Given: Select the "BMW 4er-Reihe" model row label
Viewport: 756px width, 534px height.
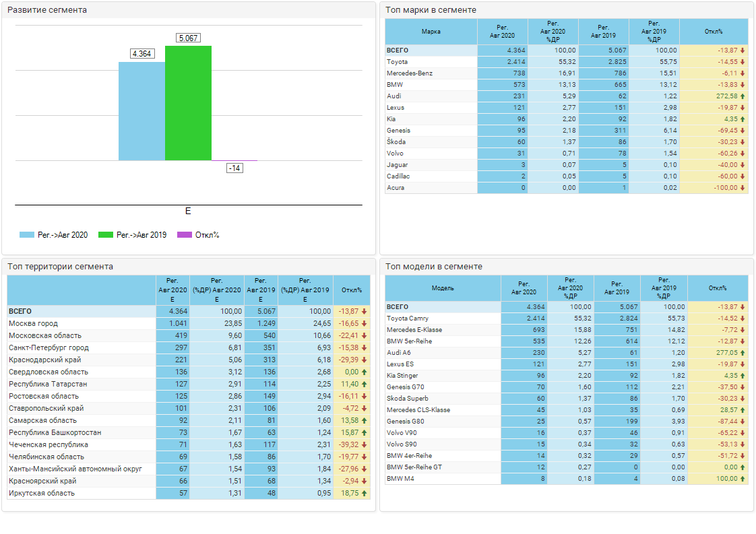Looking at the screenshot, I should click(x=410, y=456).
